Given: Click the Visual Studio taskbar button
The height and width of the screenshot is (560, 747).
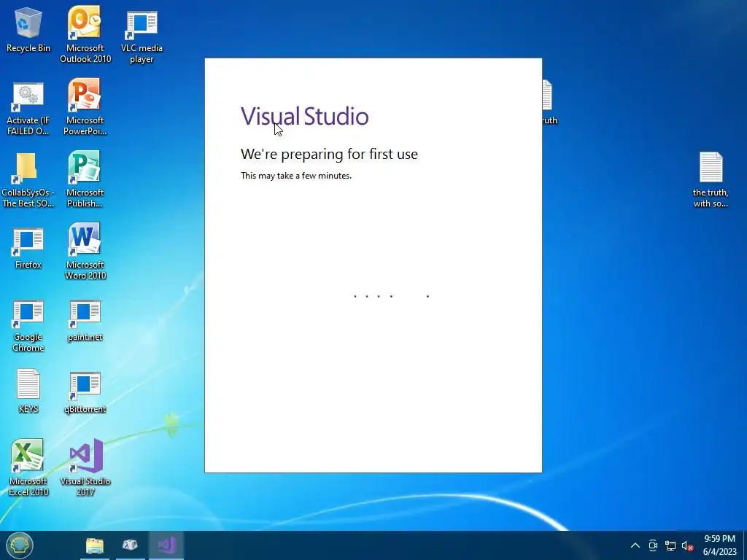Looking at the screenshot, I should point(166,545).
